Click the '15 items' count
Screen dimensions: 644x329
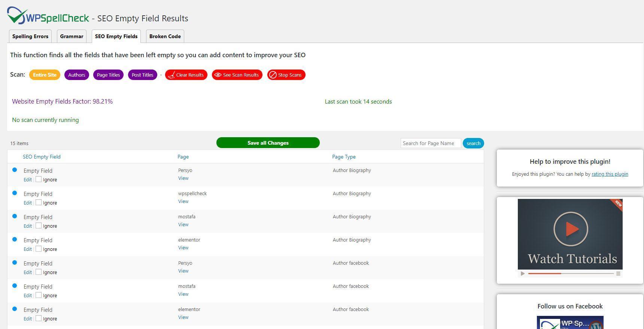(x=19, y=143)
